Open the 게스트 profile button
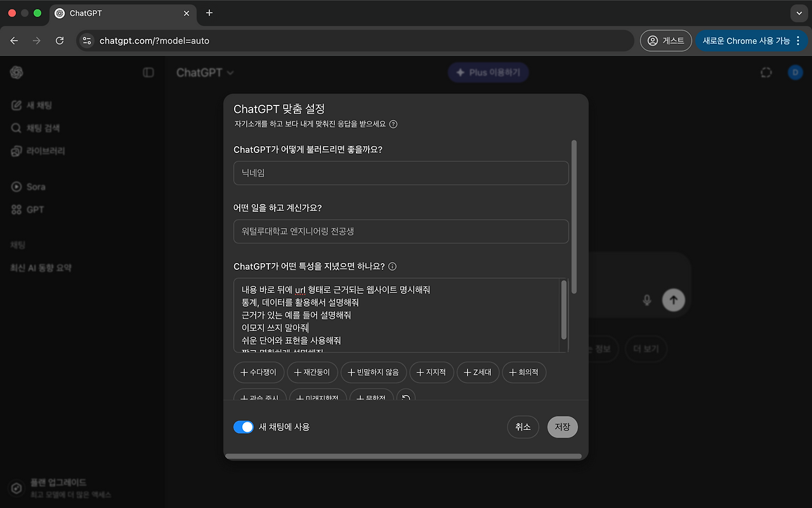The height and width of the screenshot is (508, 812). [665, 41]
